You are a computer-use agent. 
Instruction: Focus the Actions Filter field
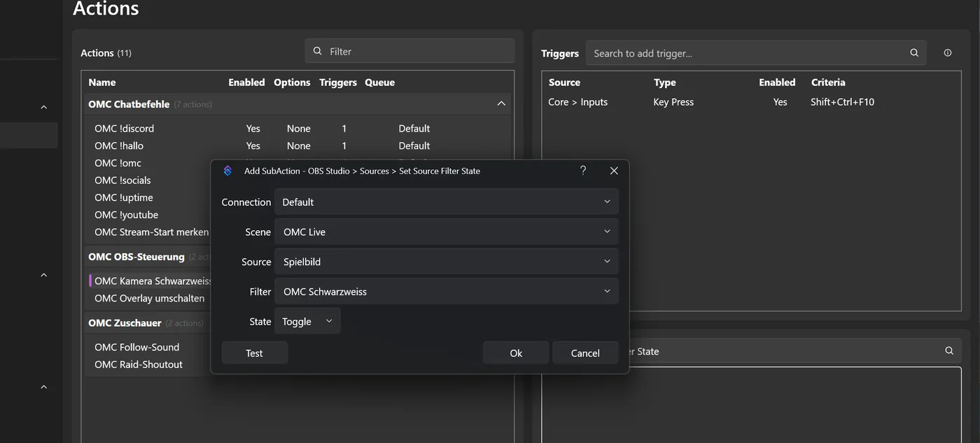(x=409, y=51)
